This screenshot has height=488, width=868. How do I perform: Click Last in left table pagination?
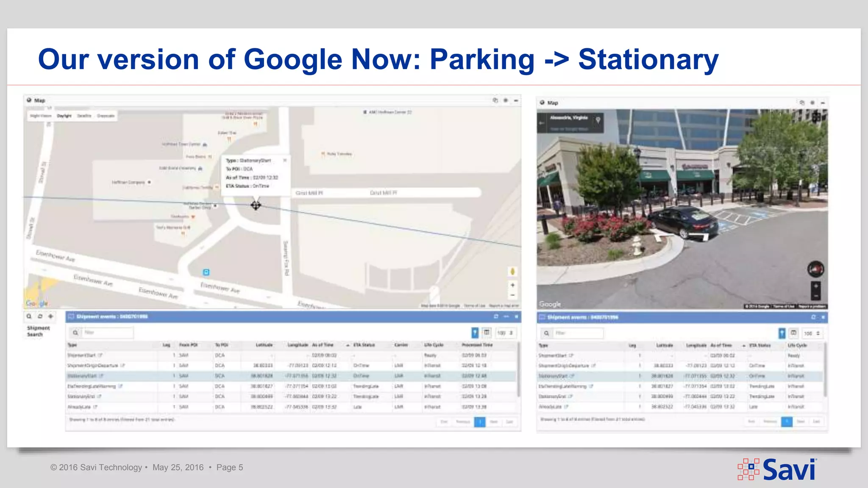pyautogui.click(x=509, y=422)
